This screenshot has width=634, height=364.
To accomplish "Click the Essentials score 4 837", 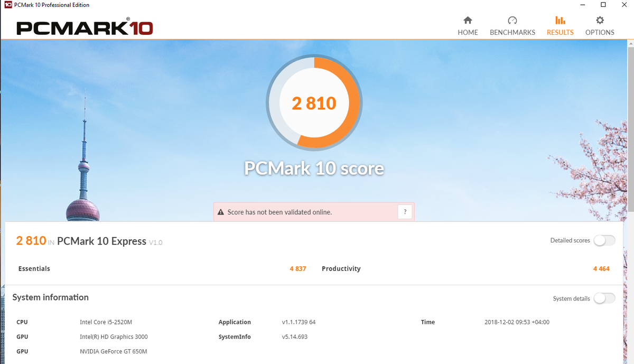I will tap(298, 269).
